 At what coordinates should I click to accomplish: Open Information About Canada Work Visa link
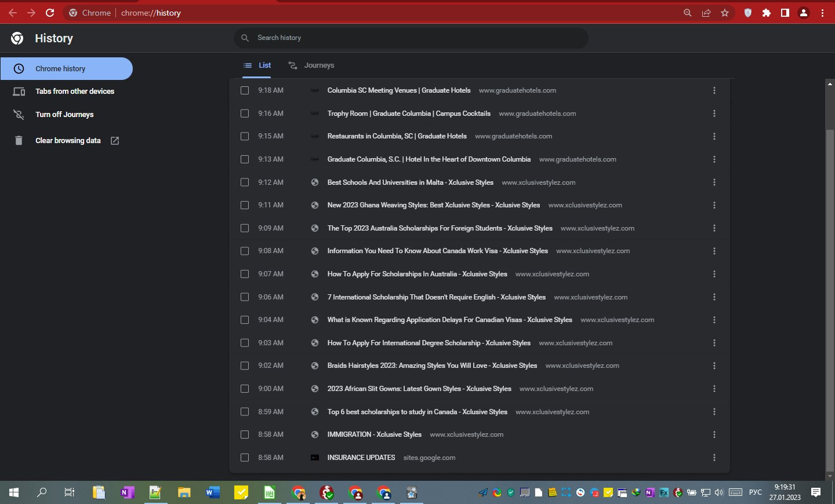438,251
